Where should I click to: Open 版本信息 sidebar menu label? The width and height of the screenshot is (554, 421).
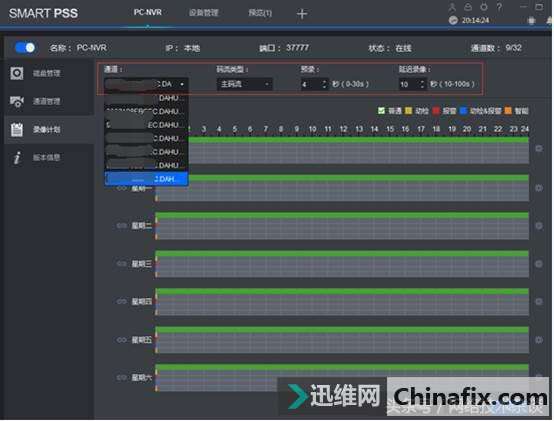point(47,158)
